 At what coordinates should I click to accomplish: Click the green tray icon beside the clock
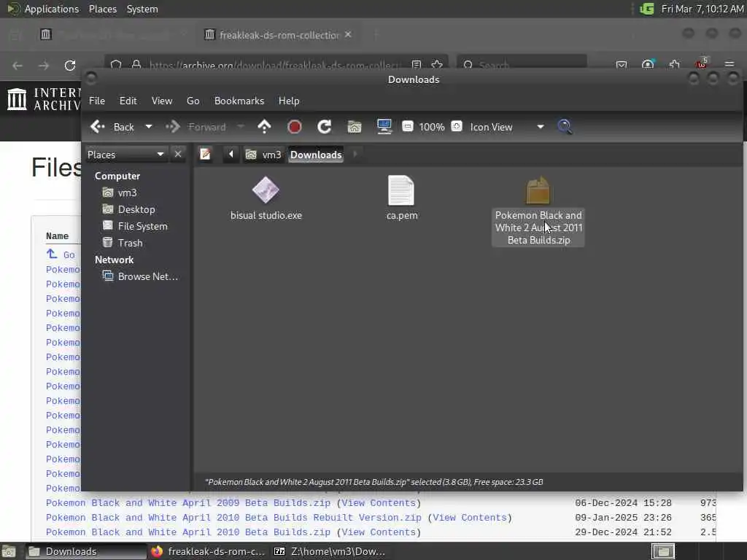tap(646, 9)
